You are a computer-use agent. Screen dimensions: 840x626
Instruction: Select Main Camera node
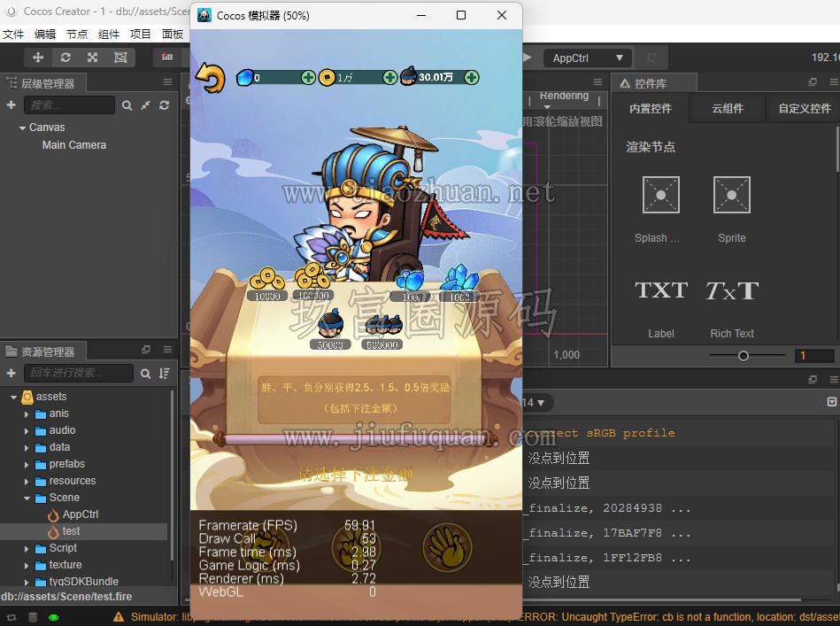tap(74, 144)
